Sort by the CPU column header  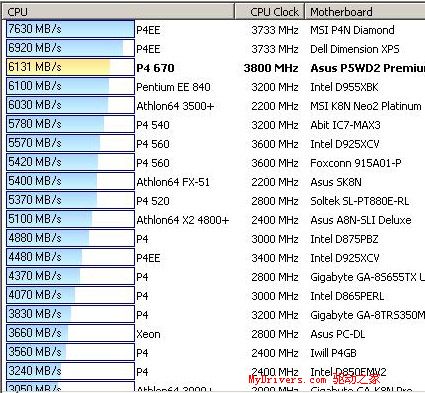(119, 12)
